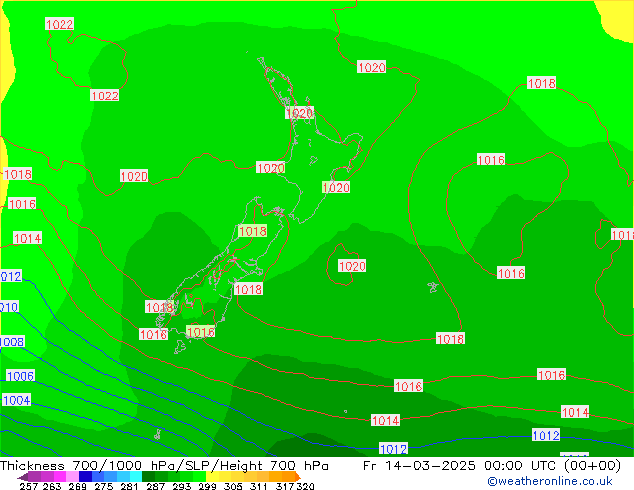
Task: Click the Chatham Islands outline east of New Zealand
Action: pos(433,287)
